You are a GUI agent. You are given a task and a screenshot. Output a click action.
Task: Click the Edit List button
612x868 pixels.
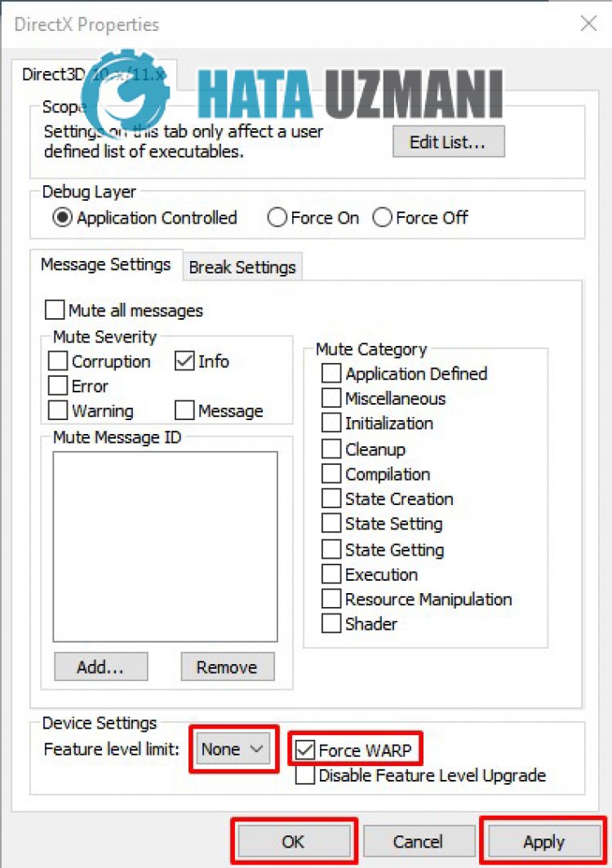click(448, 142)
